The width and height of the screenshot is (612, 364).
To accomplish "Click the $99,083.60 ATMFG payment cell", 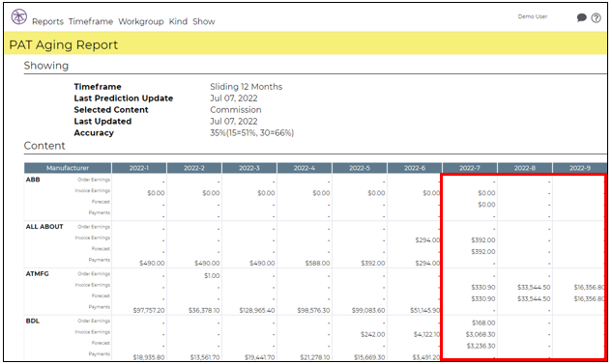I will [x=368, y=310].
